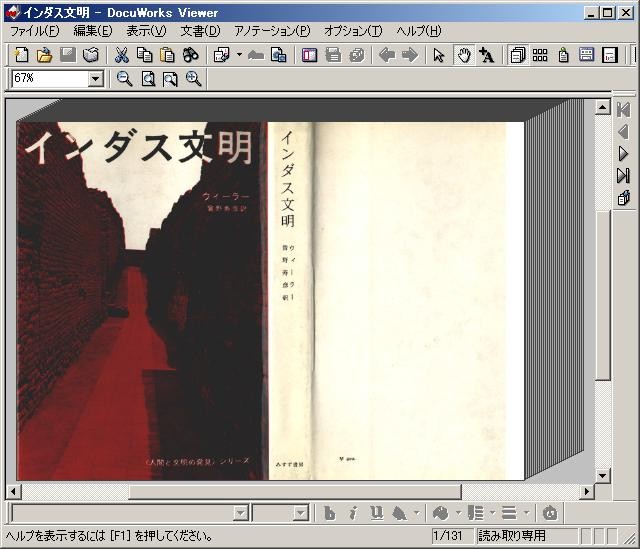Toggle italic formatting button
The height and width of the screenshot is (549, 640).
pyautogui.click(x=353, y=513)
